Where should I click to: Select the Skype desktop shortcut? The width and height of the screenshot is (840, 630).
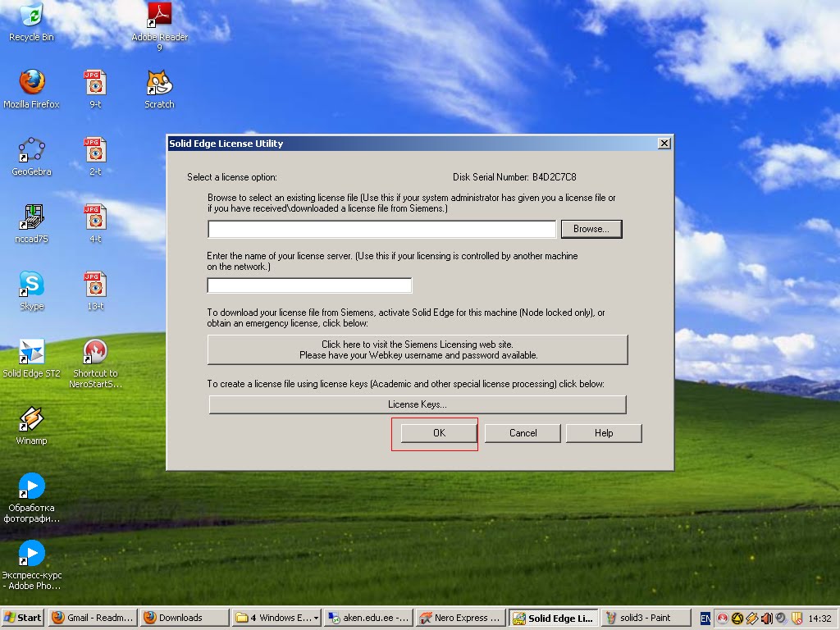[x=32, y=290]
